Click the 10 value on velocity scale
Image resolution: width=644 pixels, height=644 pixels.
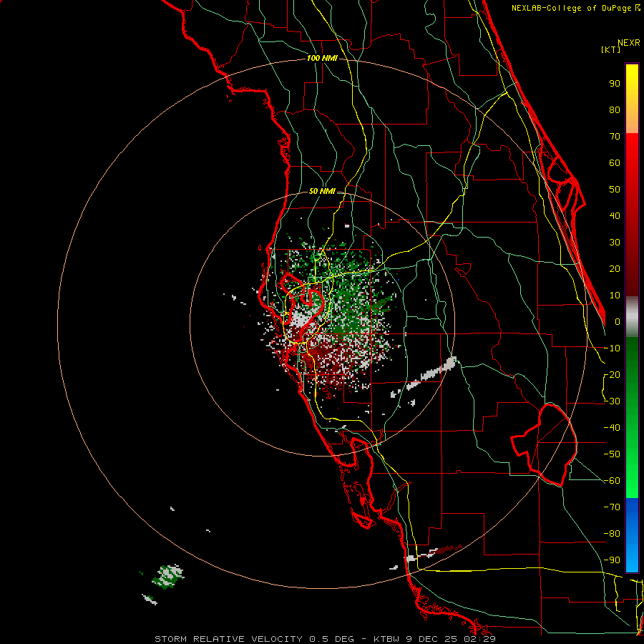click(x=615, y=296)
